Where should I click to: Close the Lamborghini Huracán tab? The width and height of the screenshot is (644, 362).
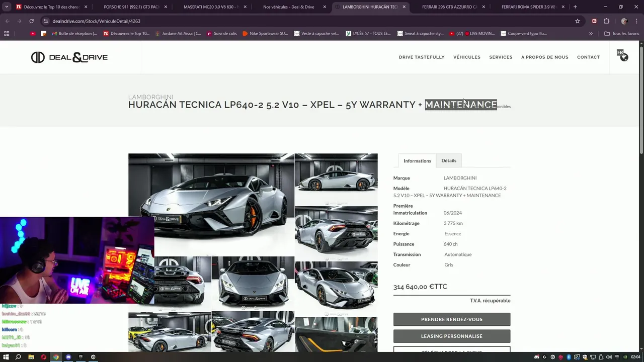point(404,7)
